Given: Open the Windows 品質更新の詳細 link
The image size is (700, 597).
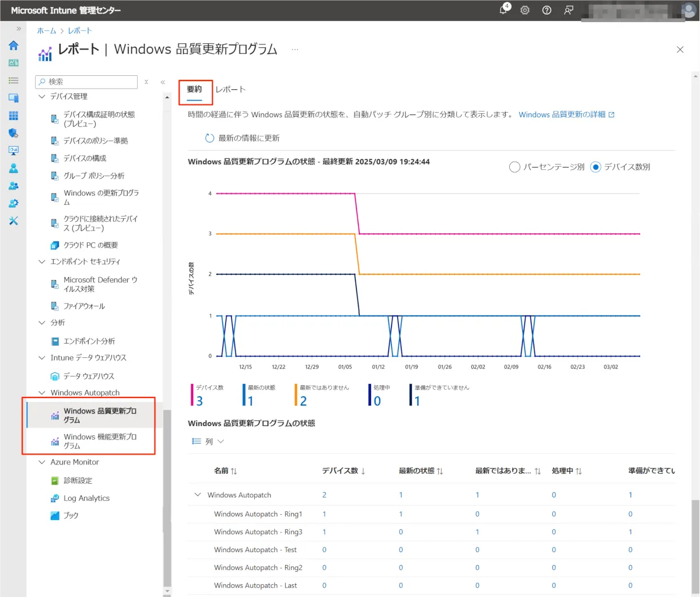Looking at the screenshot, I should pos(562,114).
